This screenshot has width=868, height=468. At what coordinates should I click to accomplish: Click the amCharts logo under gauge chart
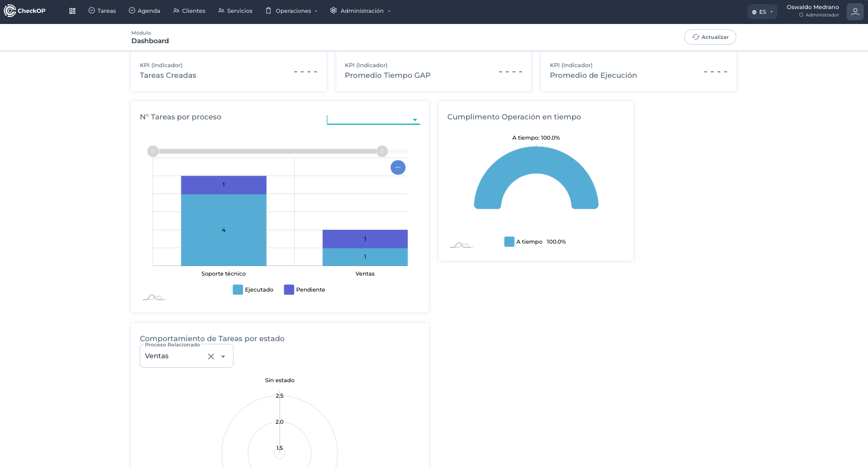click(461, 245)
